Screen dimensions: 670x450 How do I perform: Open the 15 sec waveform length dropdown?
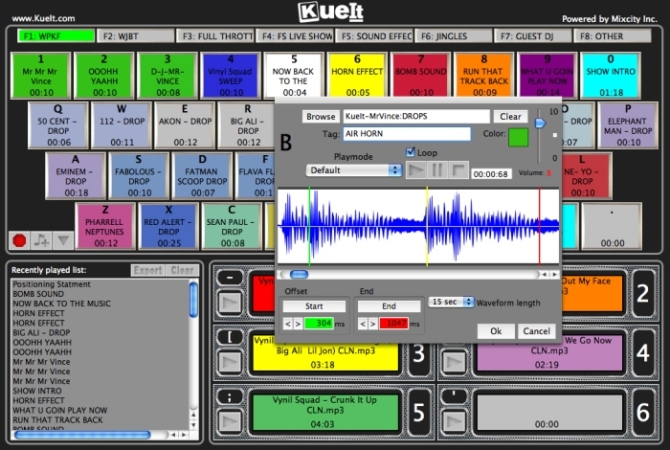(x=451, y=302)
